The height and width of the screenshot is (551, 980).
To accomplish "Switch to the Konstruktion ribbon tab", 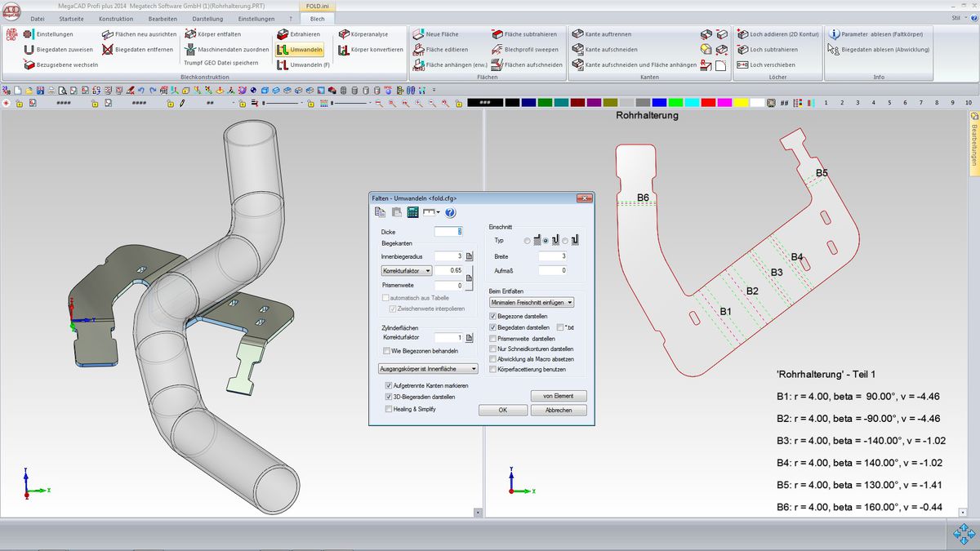I will coord(115,18).
